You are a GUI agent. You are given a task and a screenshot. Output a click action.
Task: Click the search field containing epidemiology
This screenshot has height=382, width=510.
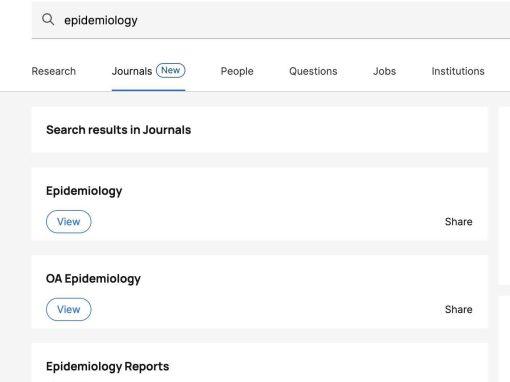pyautogui.click(x=271, y=20)
